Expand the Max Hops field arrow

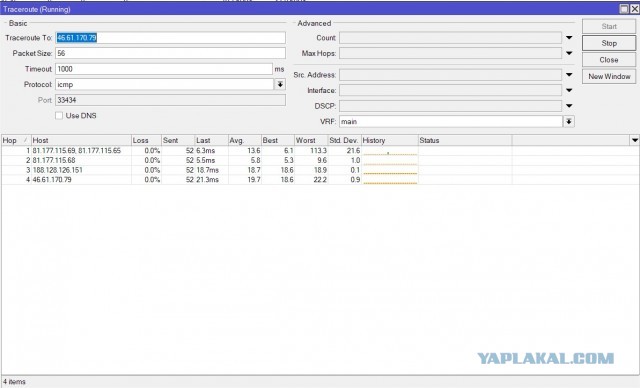coord(569,53)
